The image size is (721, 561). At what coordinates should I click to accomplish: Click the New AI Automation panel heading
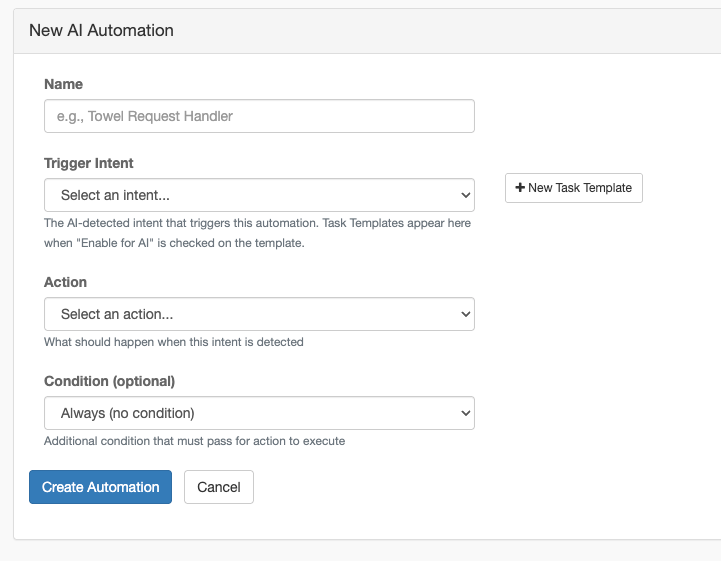(x=101, y=30)
